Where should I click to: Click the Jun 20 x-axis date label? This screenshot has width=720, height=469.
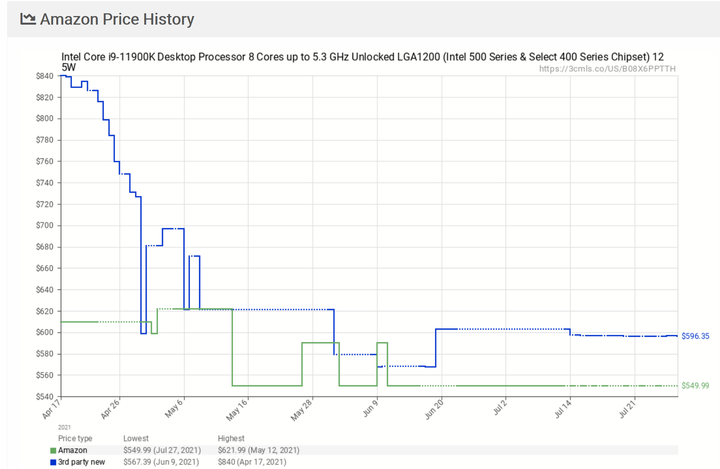pyautogui.click(x=433, y=409)
